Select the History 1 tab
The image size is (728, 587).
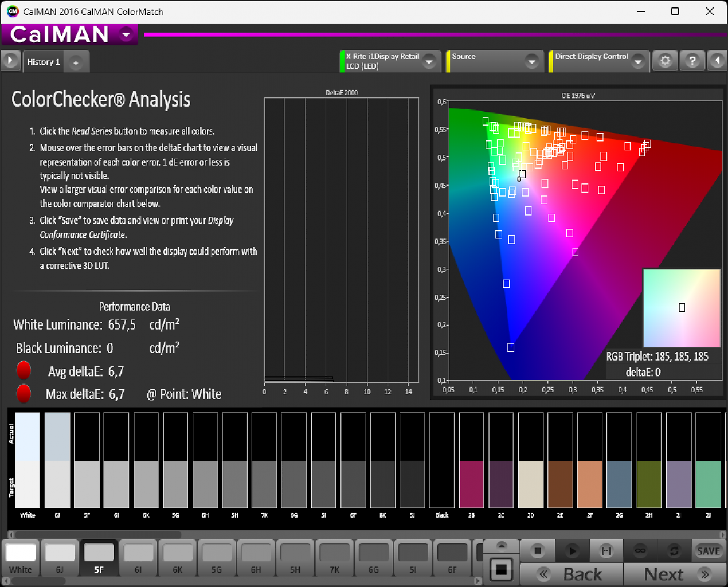pos(44,62)
